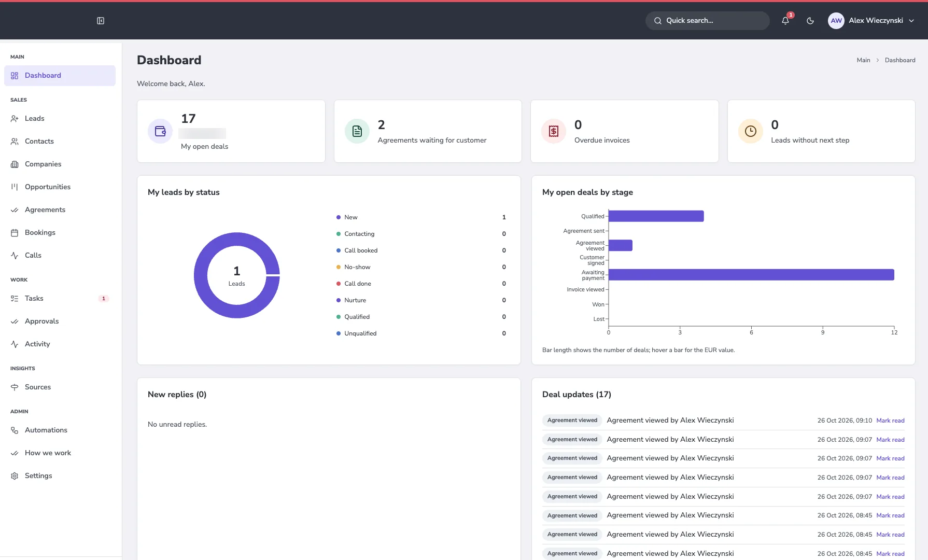Image resolution: width=928 pixels, height=560 pixels.
Task: Click the Approvals double-check icon
Action: tap(15, 321)
